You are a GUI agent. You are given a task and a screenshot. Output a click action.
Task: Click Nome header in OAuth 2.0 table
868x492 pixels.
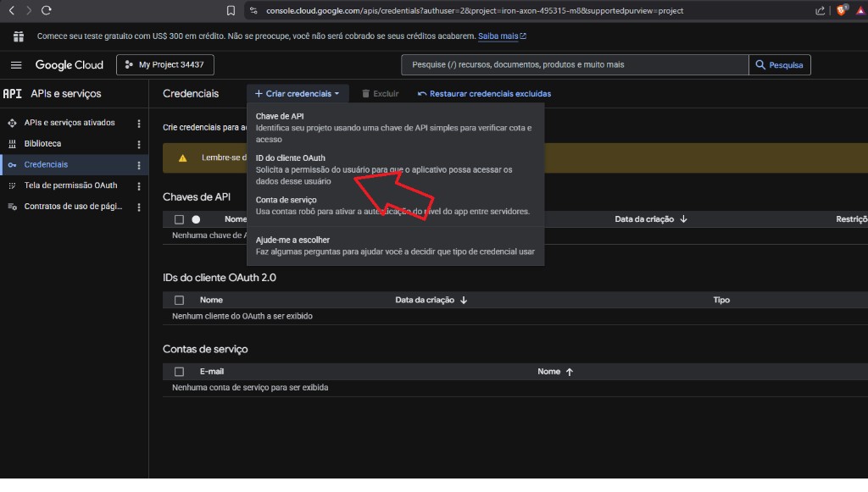(211, 300)
